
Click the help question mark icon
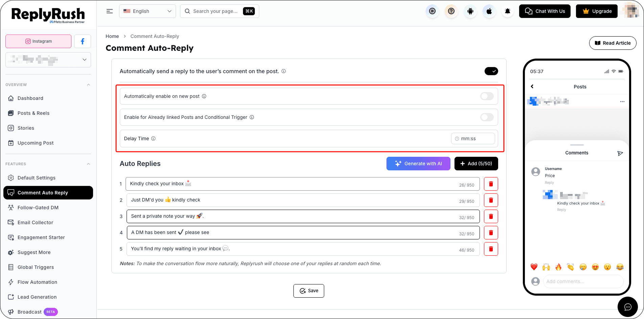click(x=451, y=11)
